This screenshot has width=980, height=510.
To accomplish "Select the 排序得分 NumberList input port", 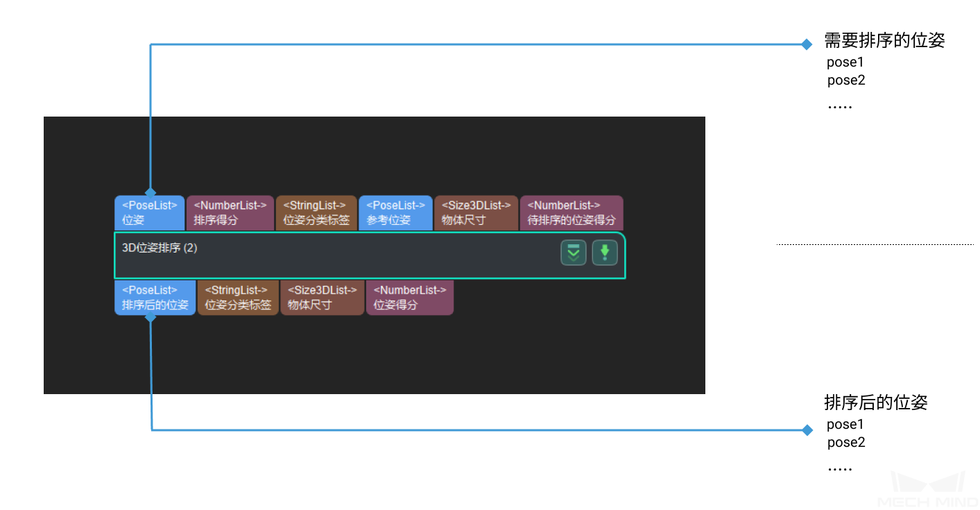I will click(230, 213).
